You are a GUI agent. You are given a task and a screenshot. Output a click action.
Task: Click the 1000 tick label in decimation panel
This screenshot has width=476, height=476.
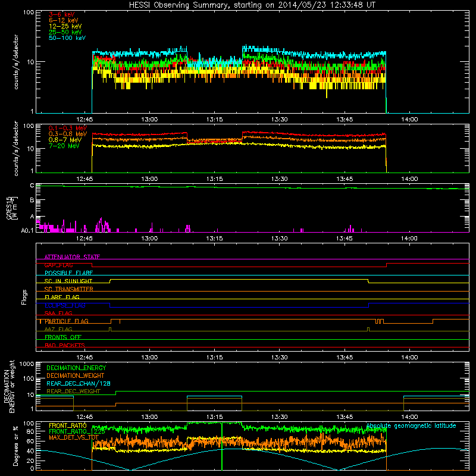click(x=27, y=364)
